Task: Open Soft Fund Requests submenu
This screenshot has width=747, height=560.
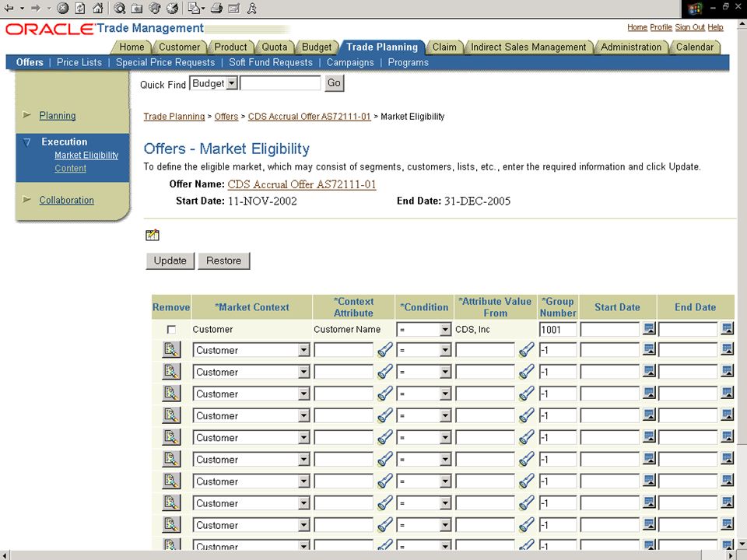Action: (271, 62)
